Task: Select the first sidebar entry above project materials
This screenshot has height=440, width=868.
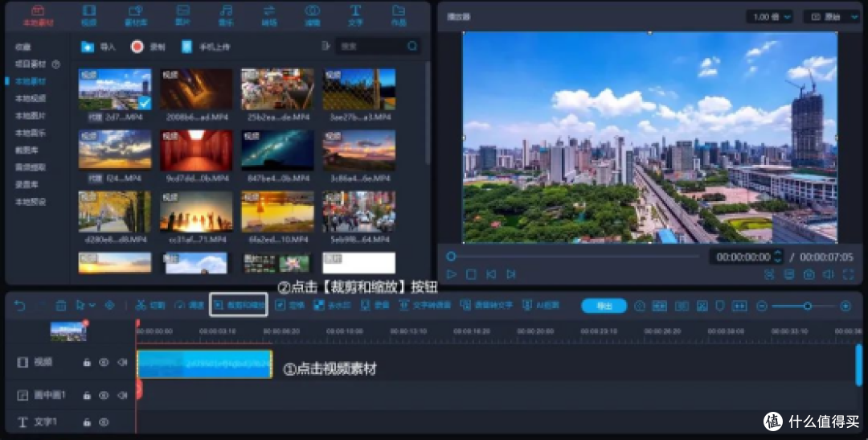Action: click(x=23, y=47)
